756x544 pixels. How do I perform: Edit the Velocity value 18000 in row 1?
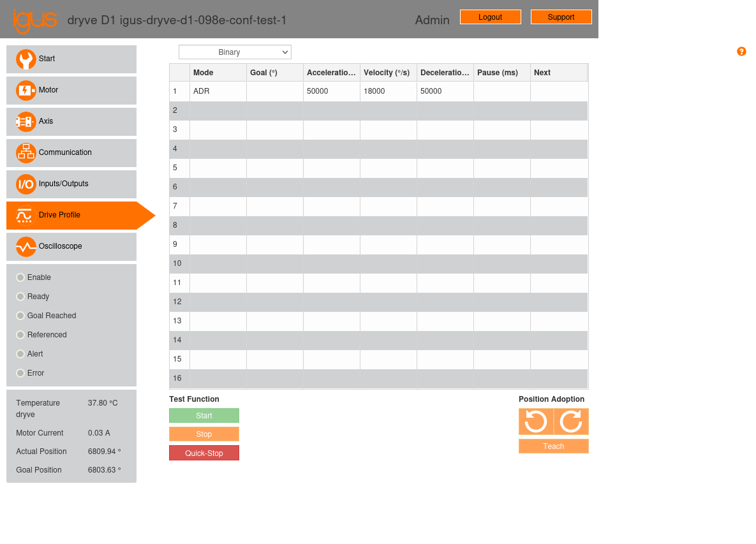pos(388,91)
